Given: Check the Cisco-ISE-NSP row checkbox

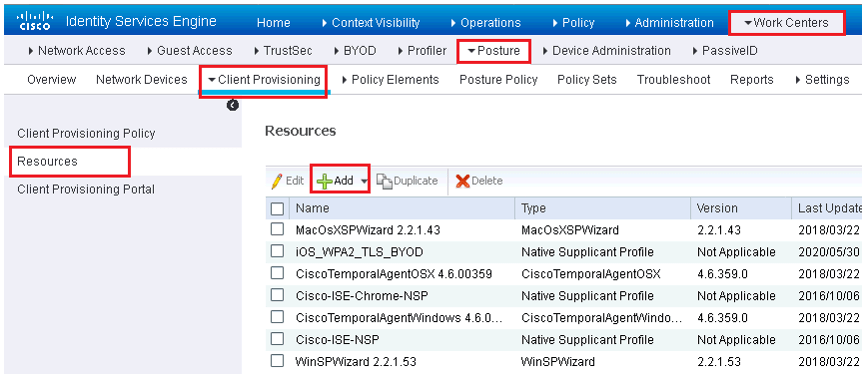Looking at the screenshot, I should coord(277,339).
